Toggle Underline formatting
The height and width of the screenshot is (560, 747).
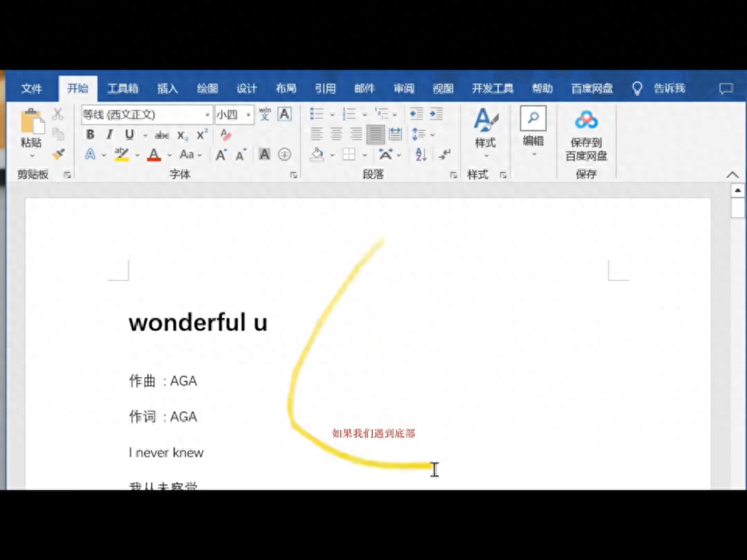click(129, 135)
